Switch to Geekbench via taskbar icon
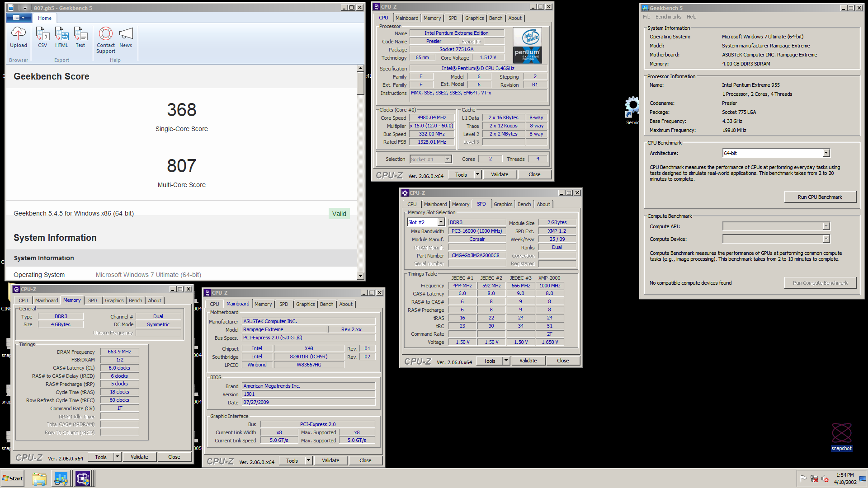The height and width of the screenshot is (488, 868). click(61, 479)
